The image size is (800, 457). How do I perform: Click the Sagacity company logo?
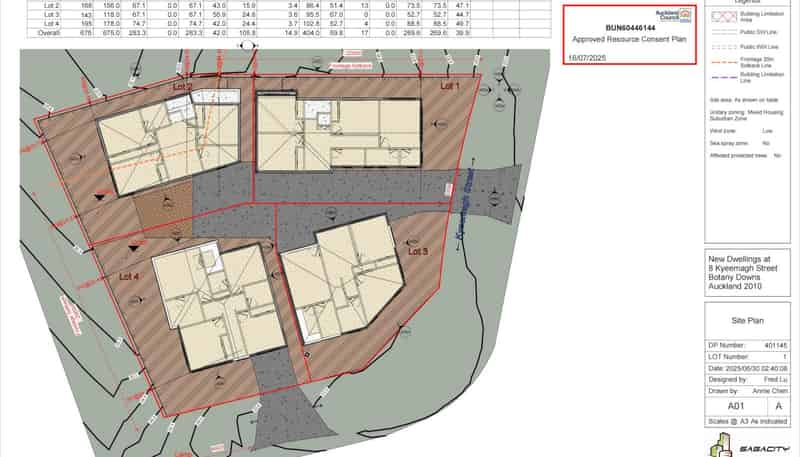point(749,446)
